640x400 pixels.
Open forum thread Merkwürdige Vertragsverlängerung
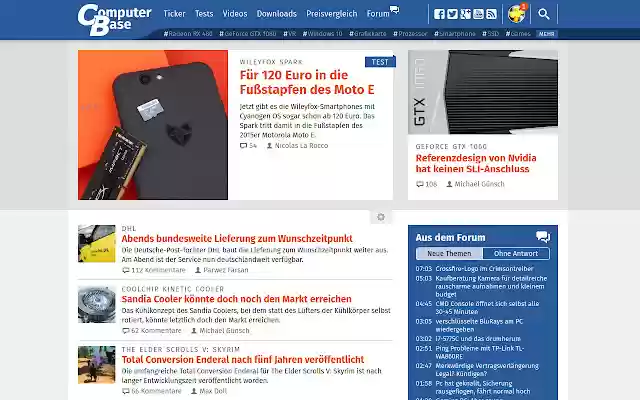(x=487, y=370)
